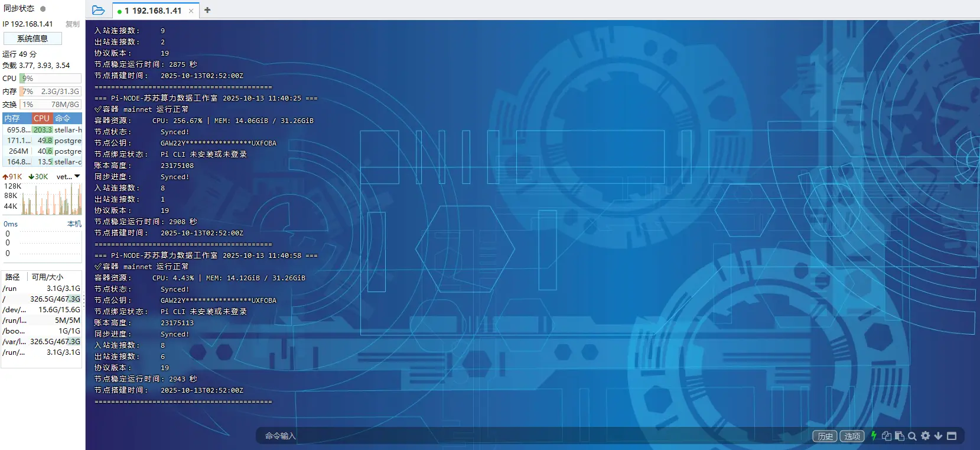
Task: Expand the network interface dropdown arrow
Action: click(77, 176)
